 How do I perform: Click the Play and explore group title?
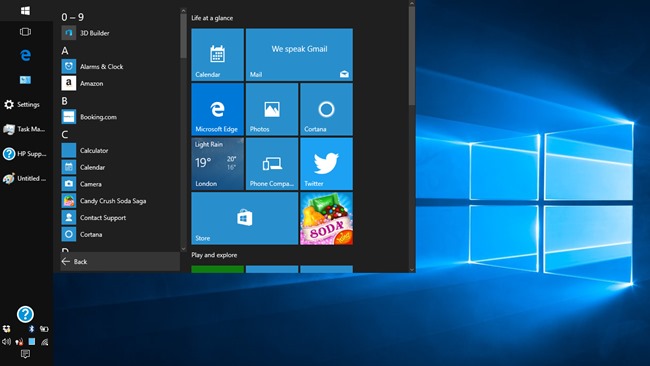214,255
